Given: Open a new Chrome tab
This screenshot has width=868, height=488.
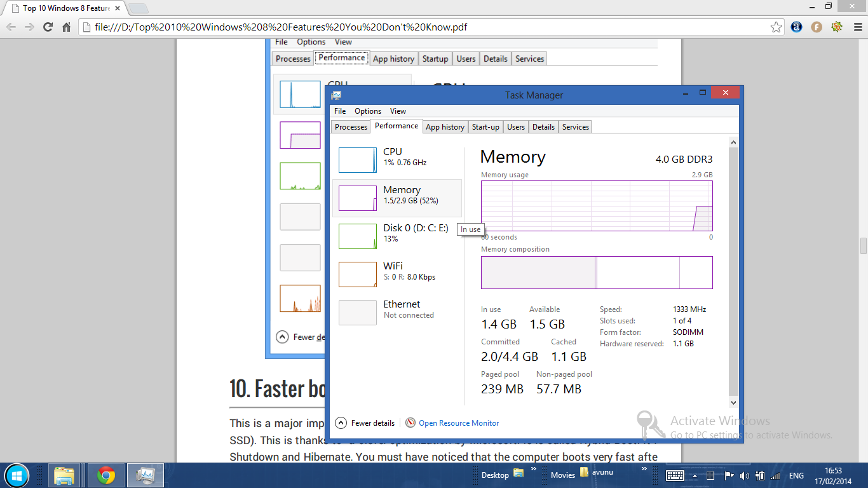Looking at the screenshot, I should (139, 8).
